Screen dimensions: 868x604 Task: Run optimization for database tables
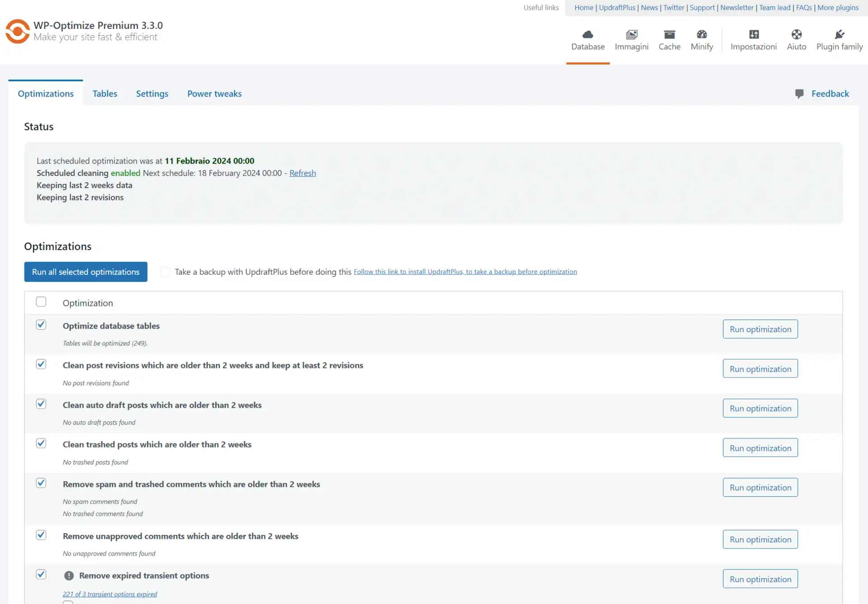[x=760, y=329]
